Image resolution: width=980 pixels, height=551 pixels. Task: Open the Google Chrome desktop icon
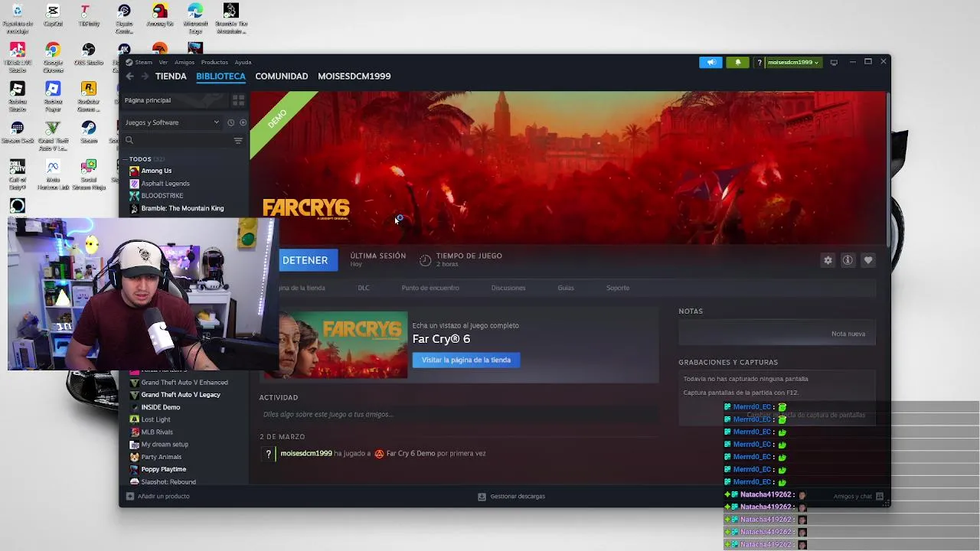(x=53, y=57)
